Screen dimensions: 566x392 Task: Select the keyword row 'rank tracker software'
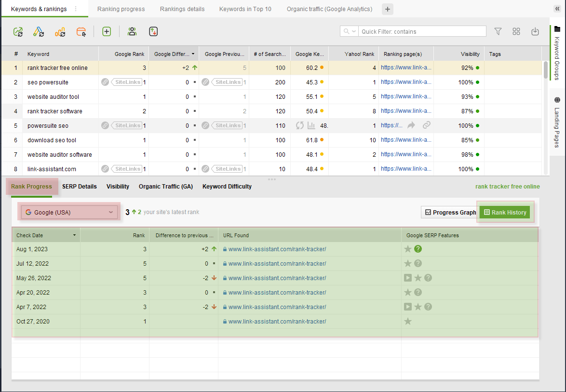(271, 111)
